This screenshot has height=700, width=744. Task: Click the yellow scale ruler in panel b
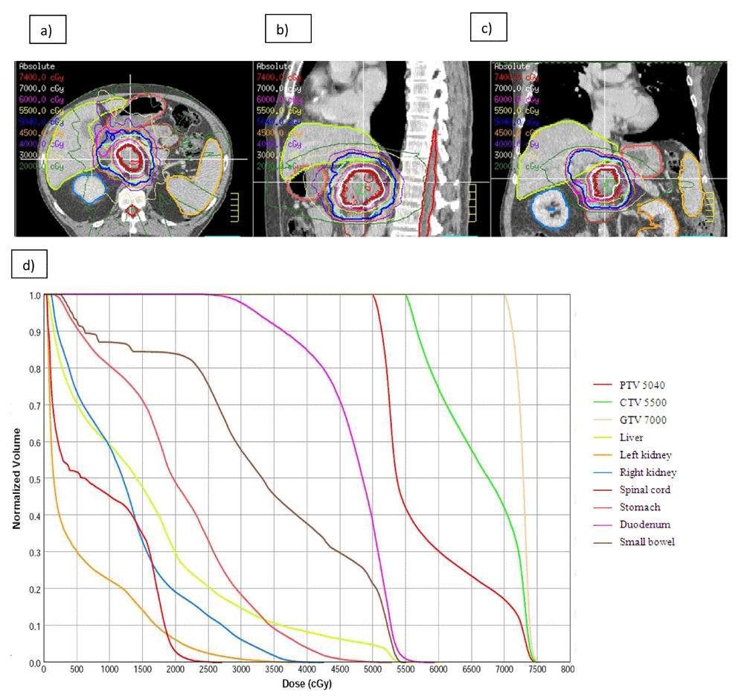pyautogui.click(x=472, y=203)
